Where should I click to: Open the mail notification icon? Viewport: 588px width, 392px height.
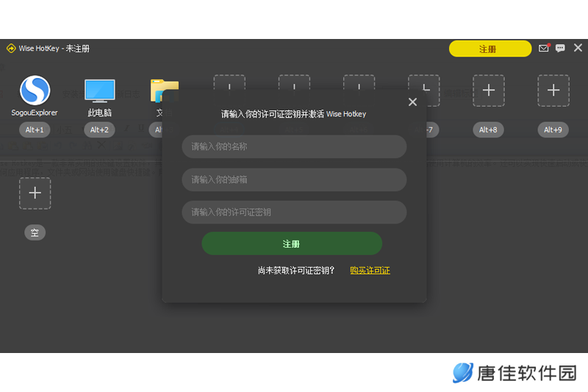pos(544,48)
